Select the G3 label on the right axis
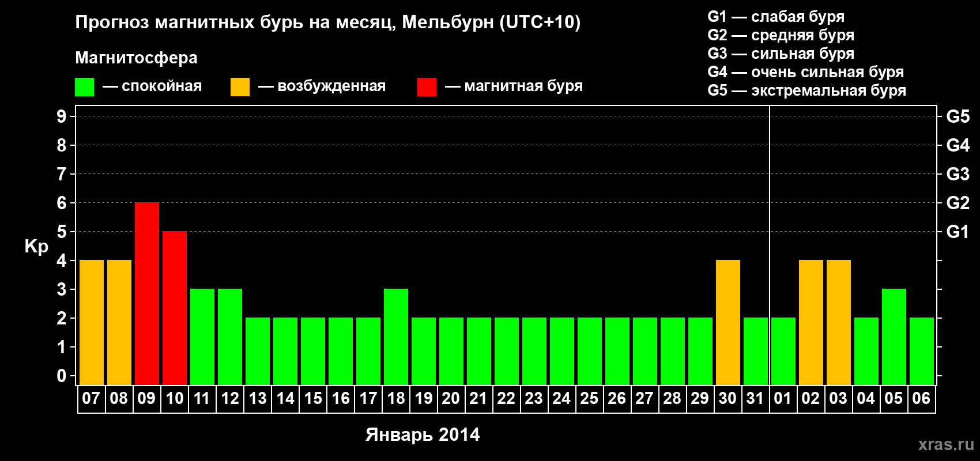 click(958, 174)
